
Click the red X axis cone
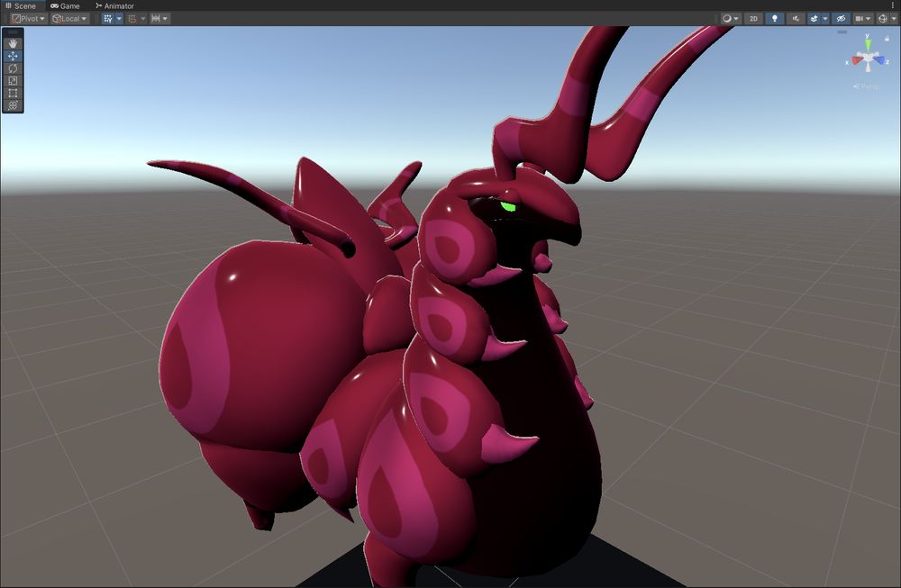click(x=857, y=60)
